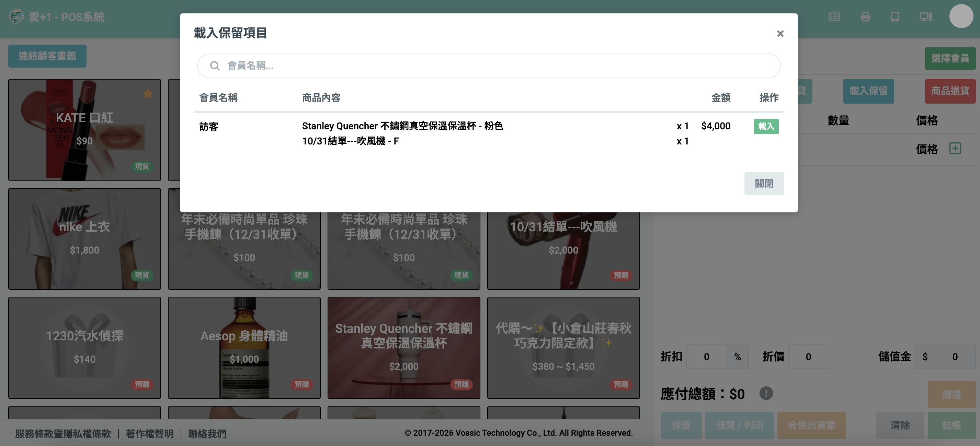Click the 愛+1 POS系統 logo icon
Screen dimensions: 980x446
click(x=16, y=17)
